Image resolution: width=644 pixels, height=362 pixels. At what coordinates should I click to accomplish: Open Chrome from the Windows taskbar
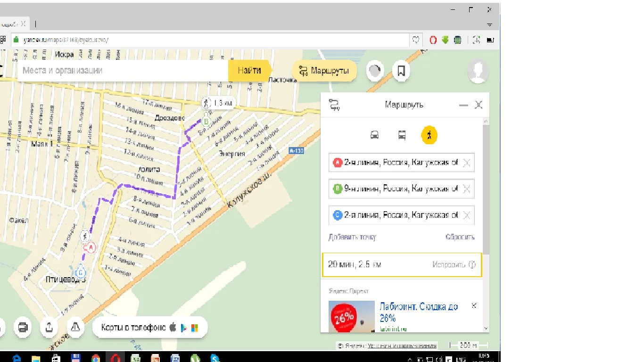point(96,358)
